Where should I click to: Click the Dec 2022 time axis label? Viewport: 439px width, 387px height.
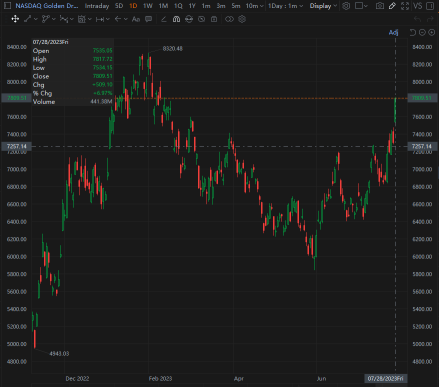point(77,379)
